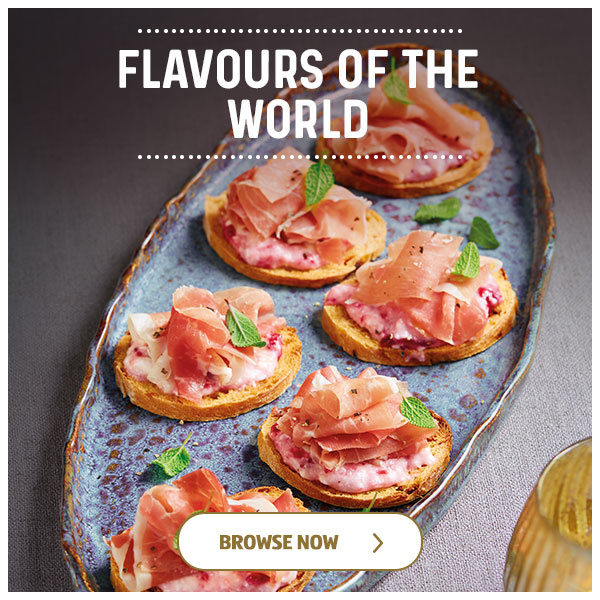Select the FLAVOURS OF THE WORLD heading
600x600 pixels.
pos(298,94)
